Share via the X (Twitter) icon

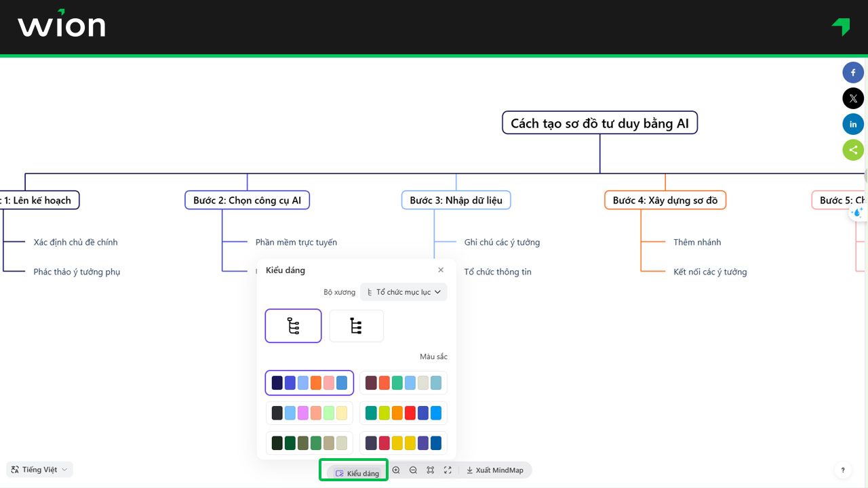point(853,98)
